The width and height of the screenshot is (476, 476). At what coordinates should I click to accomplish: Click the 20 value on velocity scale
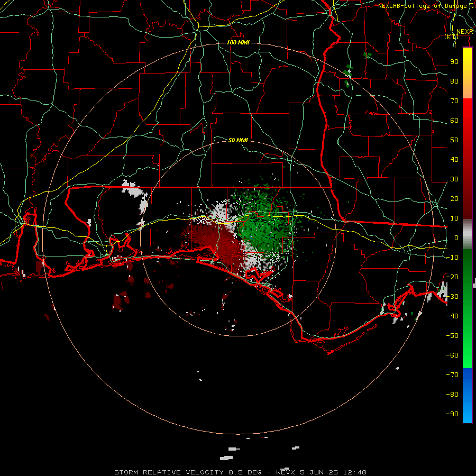click(x=454, y=198)
